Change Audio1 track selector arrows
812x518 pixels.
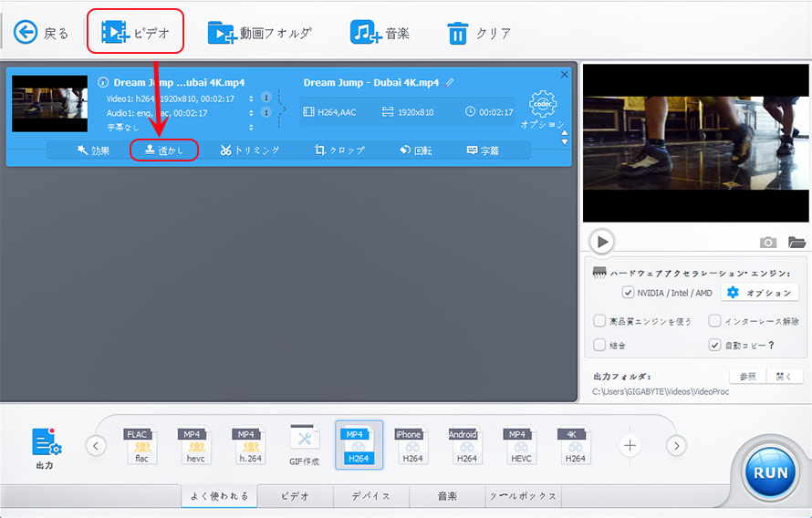[251, 112]
